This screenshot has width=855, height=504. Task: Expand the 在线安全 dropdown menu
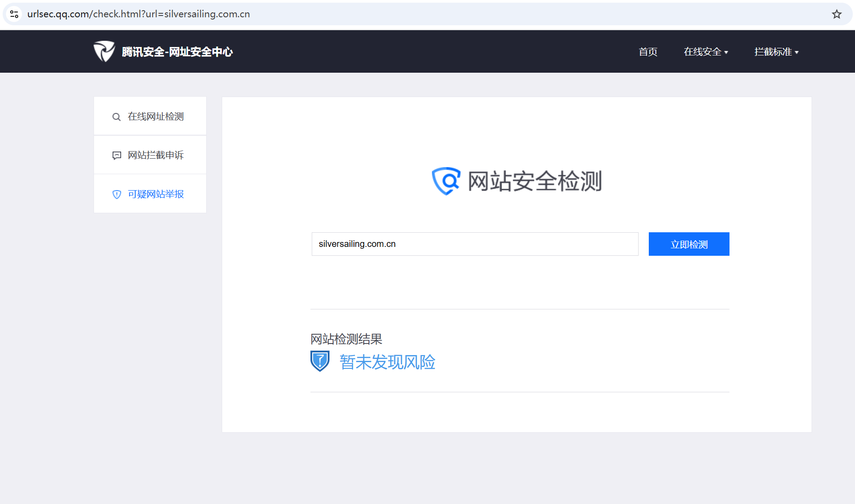pos(705,52)
